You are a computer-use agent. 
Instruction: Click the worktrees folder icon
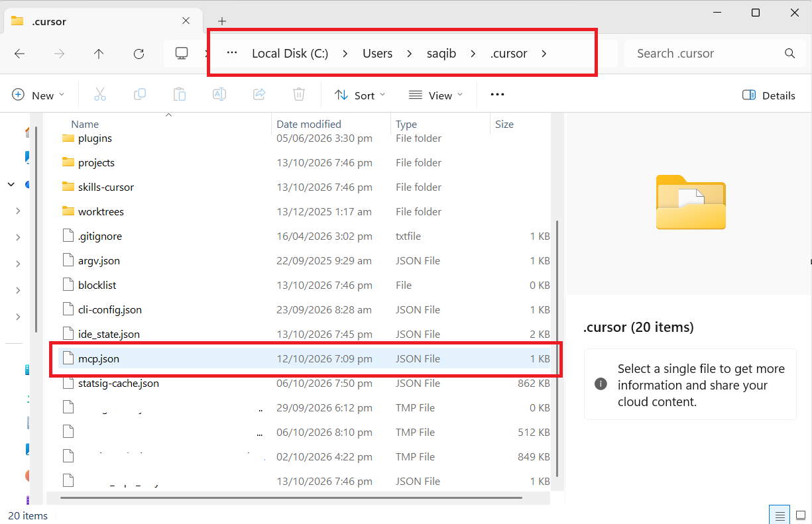pyautogui.click(x=68, y=211)
